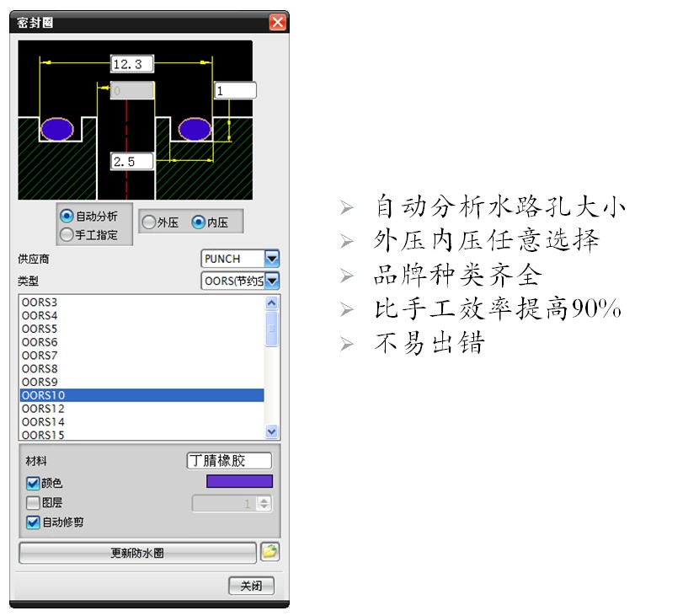Close the 密封圈 dialog window

278,23
